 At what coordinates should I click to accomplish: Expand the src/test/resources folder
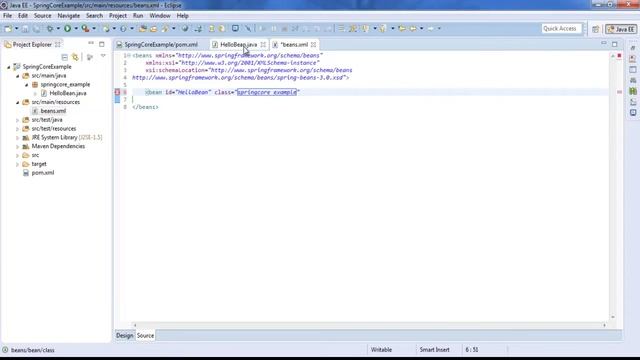tap(18, 129)
